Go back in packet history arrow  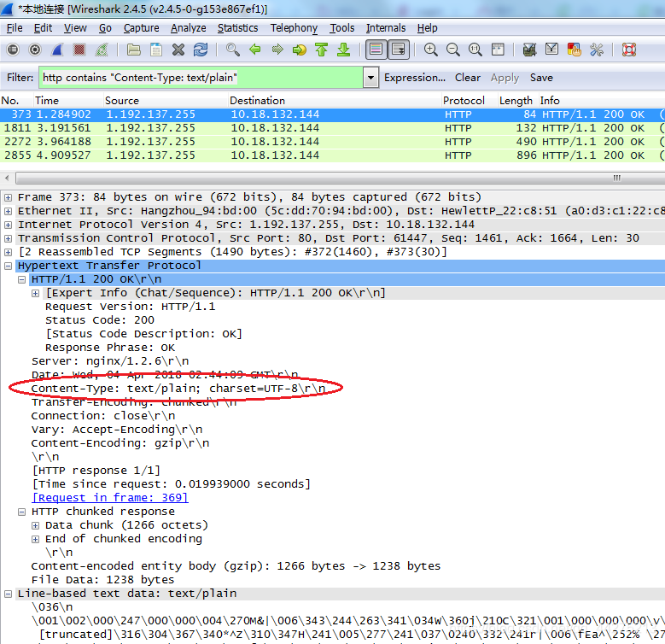pos(255,50)
